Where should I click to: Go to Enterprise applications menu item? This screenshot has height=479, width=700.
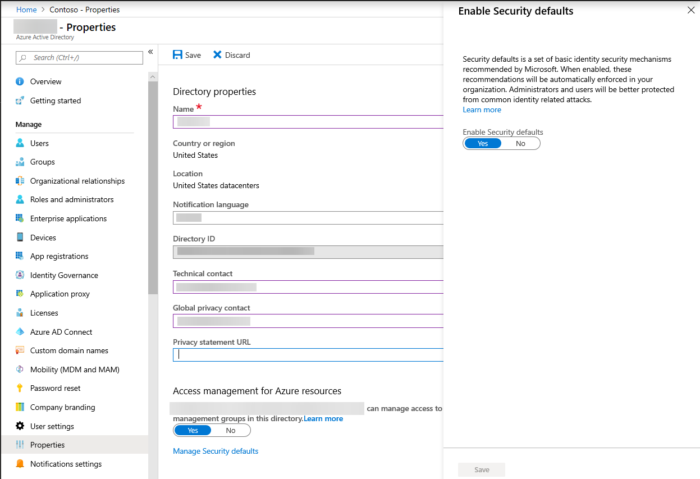point(69,218)
